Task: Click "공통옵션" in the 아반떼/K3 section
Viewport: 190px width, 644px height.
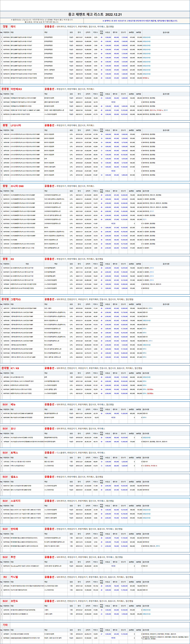Action: [49, 89]
